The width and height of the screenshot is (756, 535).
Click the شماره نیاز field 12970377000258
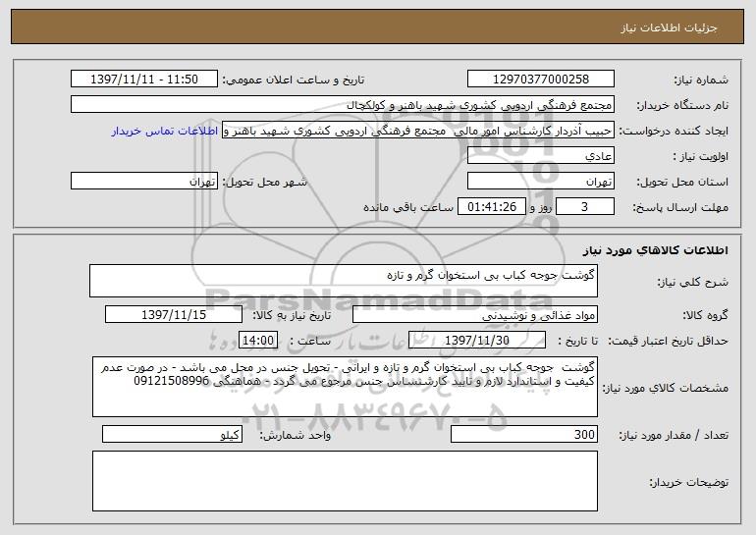540,80
